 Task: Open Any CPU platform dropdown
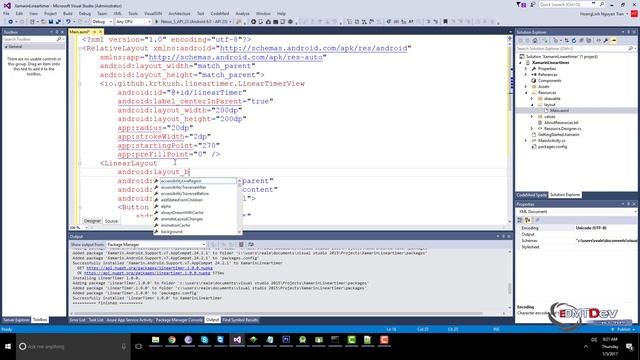pos(133,22)
